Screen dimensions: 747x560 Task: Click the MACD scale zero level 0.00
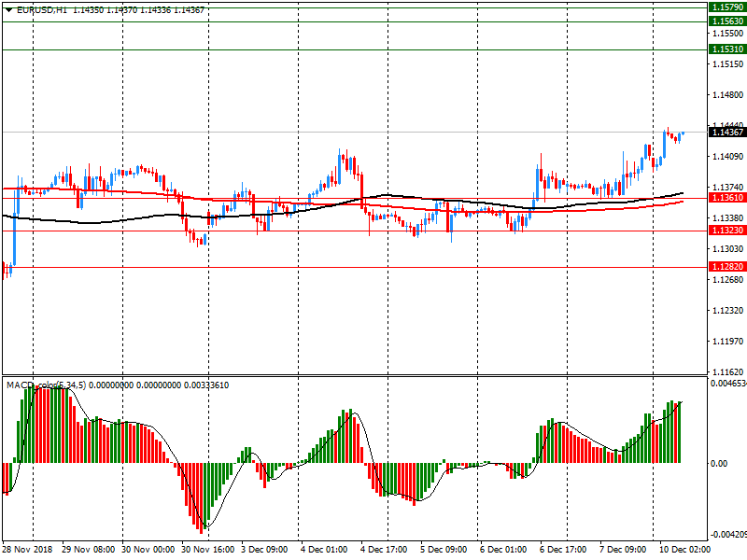[719, 463]
